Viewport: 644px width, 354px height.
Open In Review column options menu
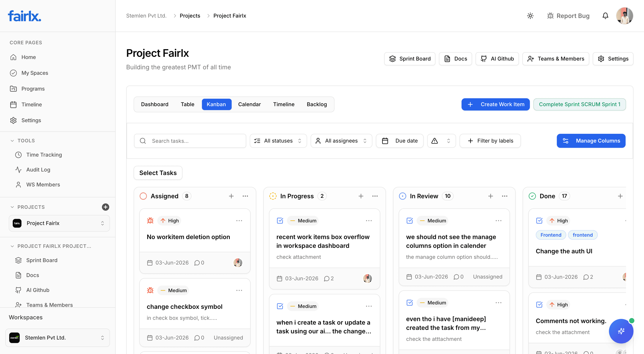(x=505, y=196)
